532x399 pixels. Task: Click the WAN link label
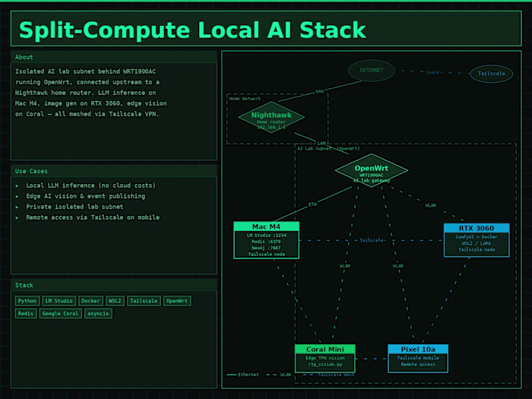[320, 91]
